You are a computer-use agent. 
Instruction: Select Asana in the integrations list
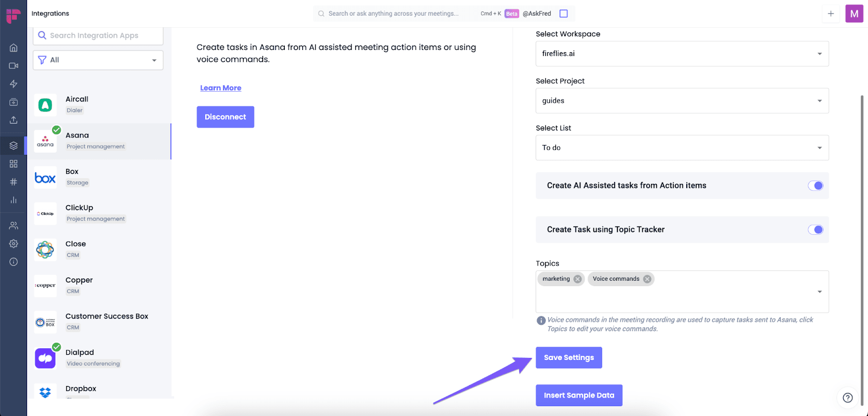(x=99, y=141)
